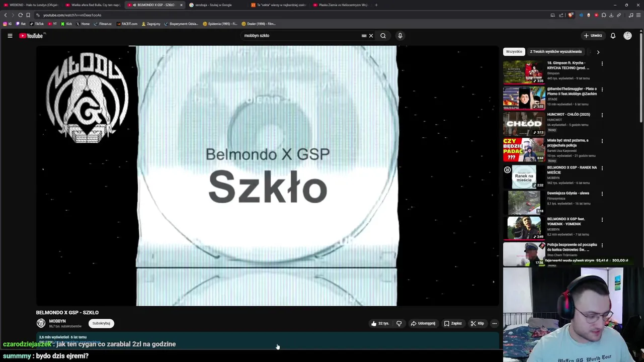
Task: Switch to Wielka afera Red Bulla tab
Action: (x=93, y=5)
